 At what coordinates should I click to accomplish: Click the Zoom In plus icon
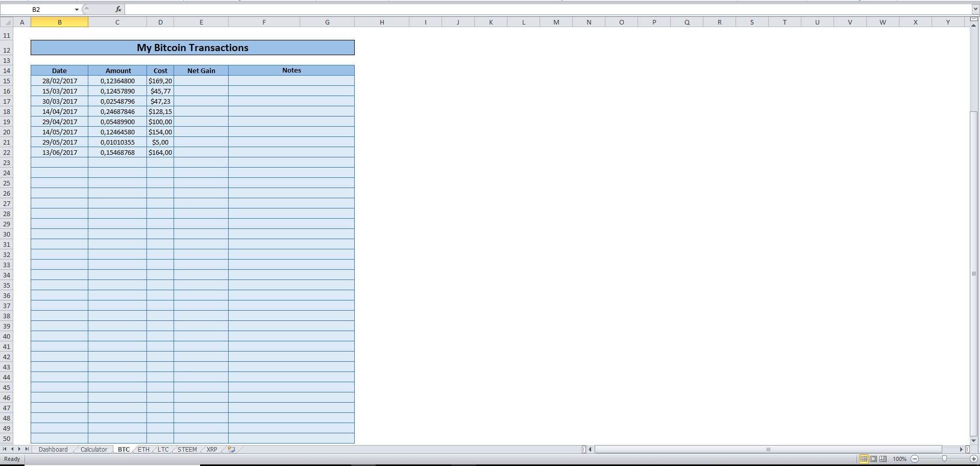(974, 459)
